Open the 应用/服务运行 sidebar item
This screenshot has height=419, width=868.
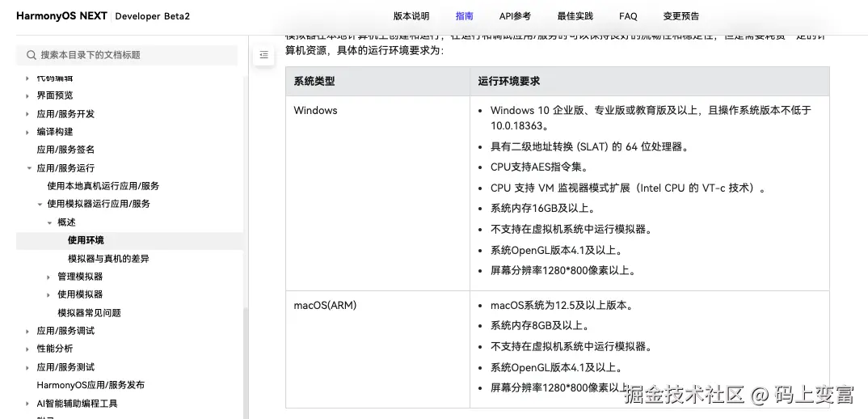pyautogui.click(x=65, y=168)
